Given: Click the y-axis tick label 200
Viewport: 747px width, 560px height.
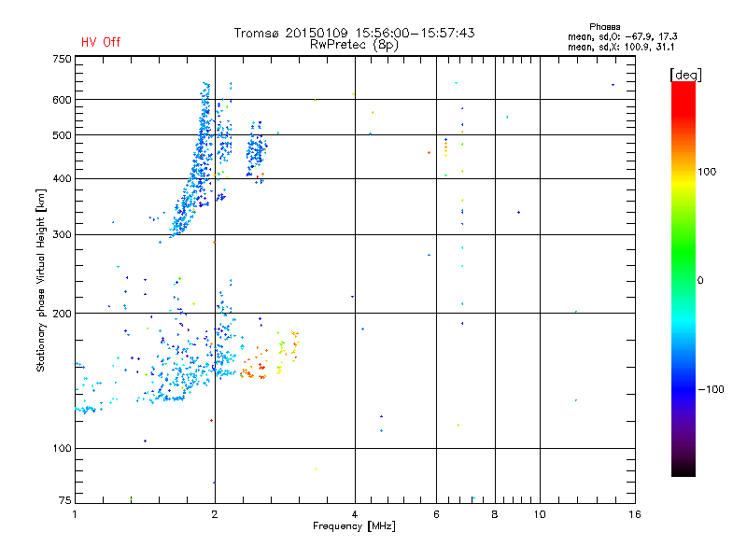Looking at the screenshot, I should point(62,314).
